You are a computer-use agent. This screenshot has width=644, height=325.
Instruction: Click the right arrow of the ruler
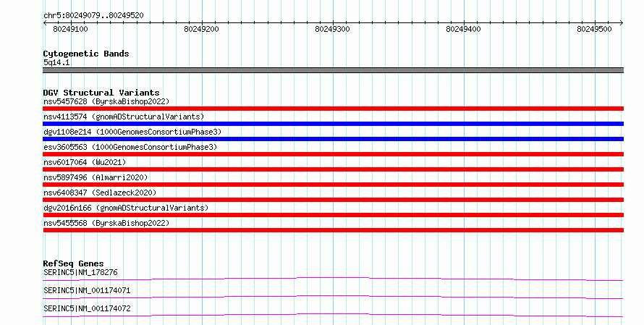click(x=622, y=22)
